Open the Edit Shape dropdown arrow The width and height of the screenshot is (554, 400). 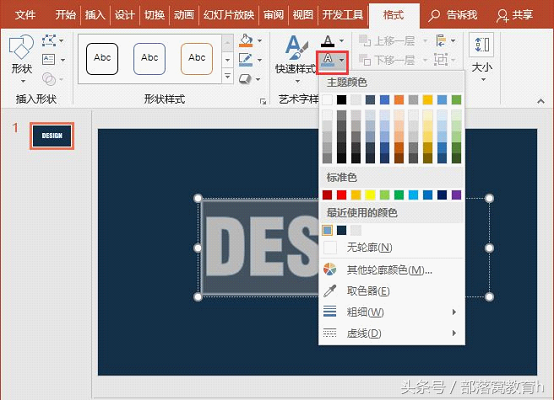61,41
